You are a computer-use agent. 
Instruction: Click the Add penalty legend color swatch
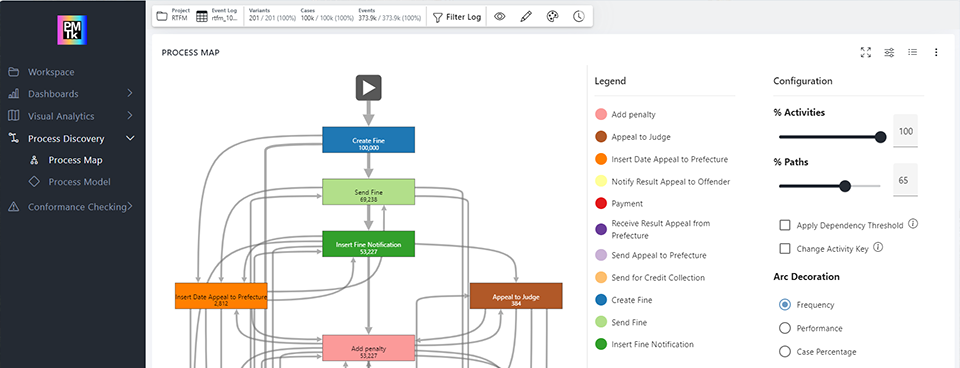pos(601,115)
